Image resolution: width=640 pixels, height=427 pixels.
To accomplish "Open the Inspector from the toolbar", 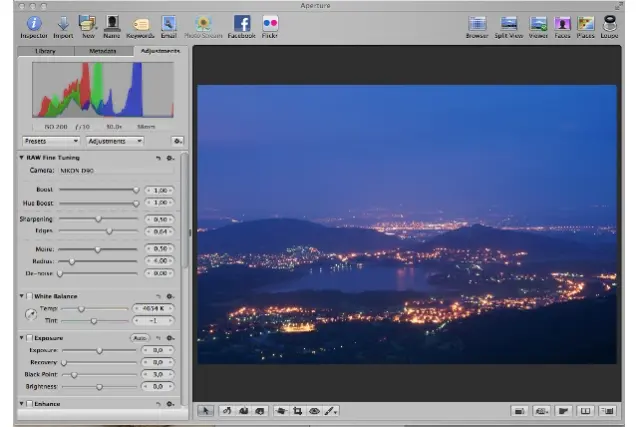I will 34,23.
